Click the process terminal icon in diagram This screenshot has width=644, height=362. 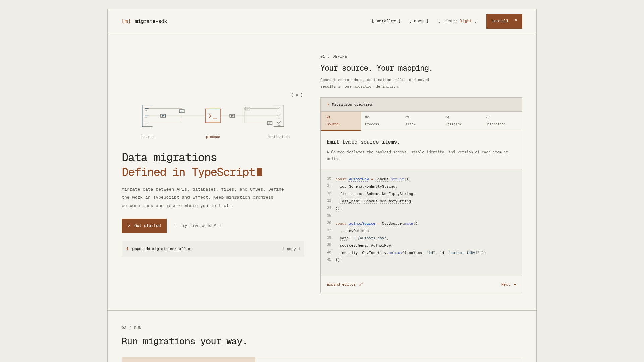point(213,116)
